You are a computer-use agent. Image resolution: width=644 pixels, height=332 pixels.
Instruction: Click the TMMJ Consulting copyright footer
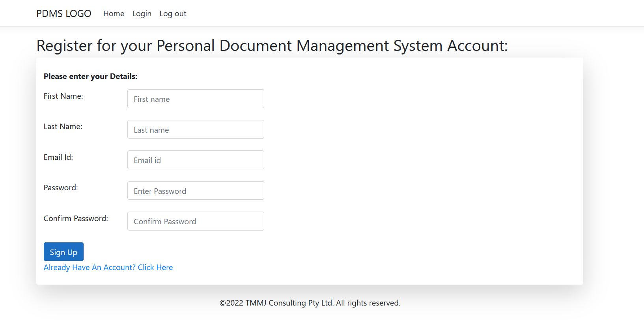[x=310, y=303]
